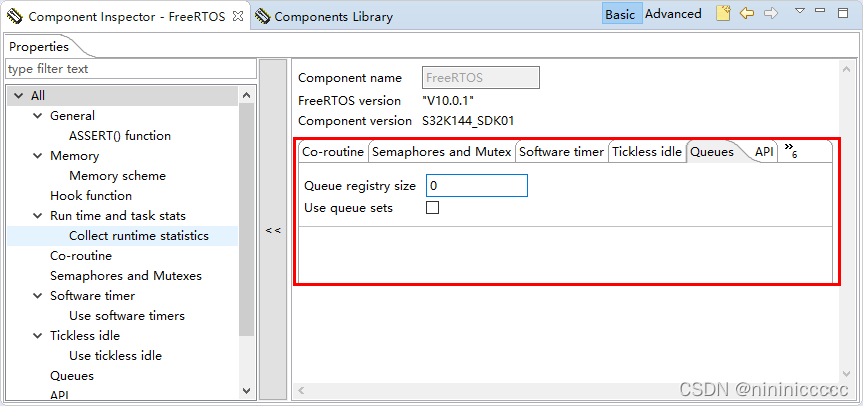Open the Properties tab
The image size is (863, 406).
click(x=39, y=47)
